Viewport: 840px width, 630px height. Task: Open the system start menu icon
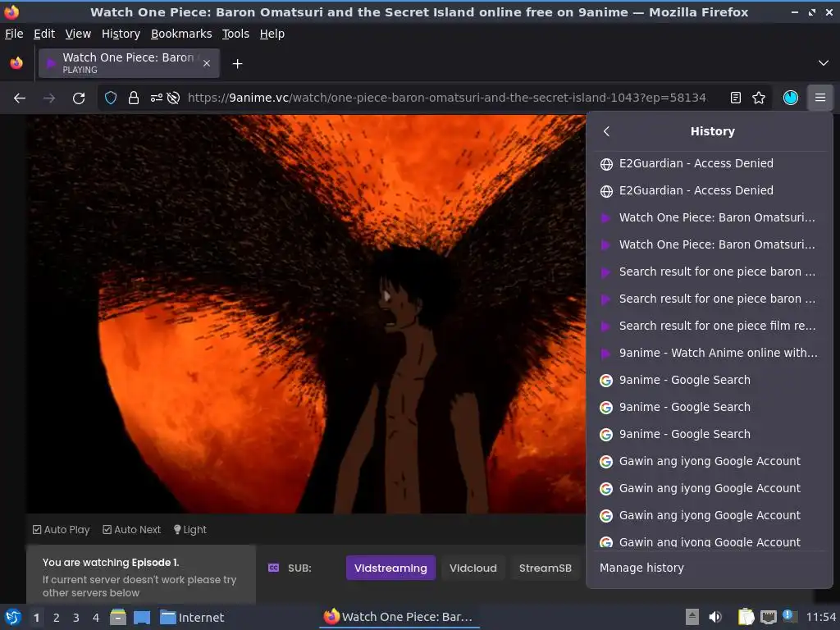[x=13, y=617]
